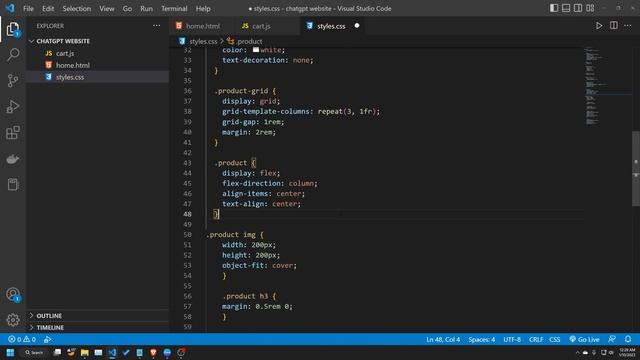This screenshot has width=640, height=360.
Task: Open editor More Actions ellipsis
Action: [x=628, y=26]
